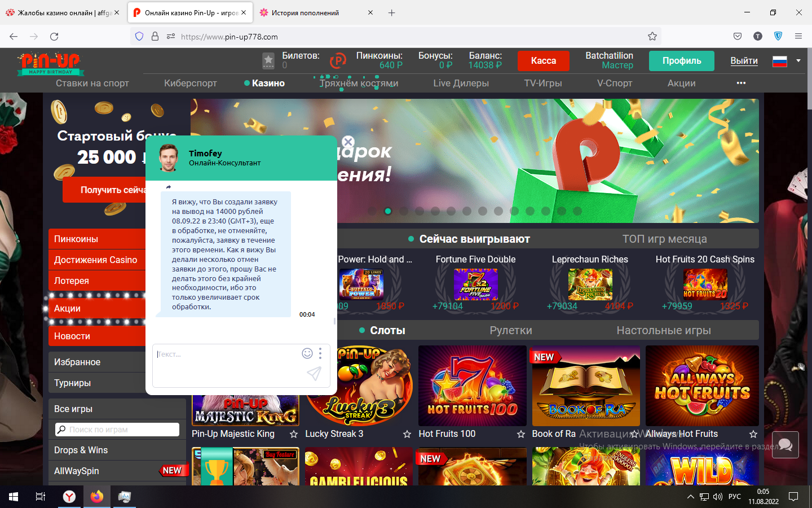
Task: Open the Firefox application menu
Action: click(798, 36)
